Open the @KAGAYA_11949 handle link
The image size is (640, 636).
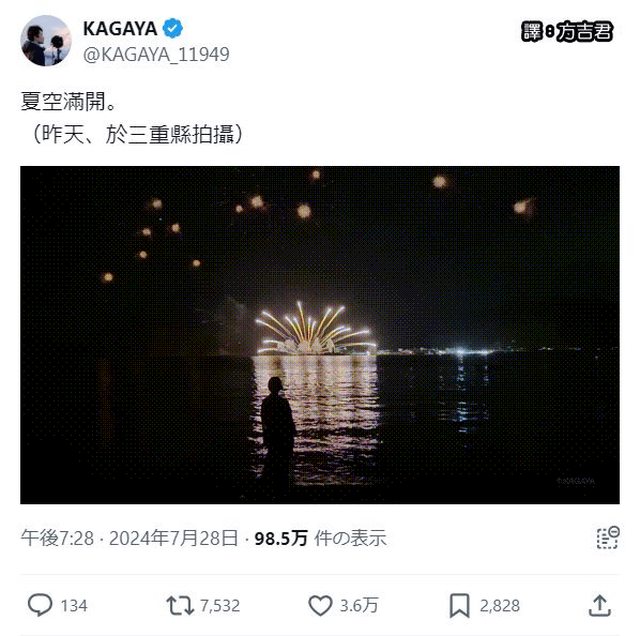pos(156,54)
